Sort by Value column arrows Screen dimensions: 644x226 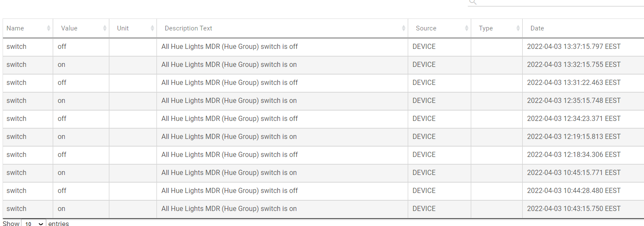pyautogui.click(x=105, y=28)
